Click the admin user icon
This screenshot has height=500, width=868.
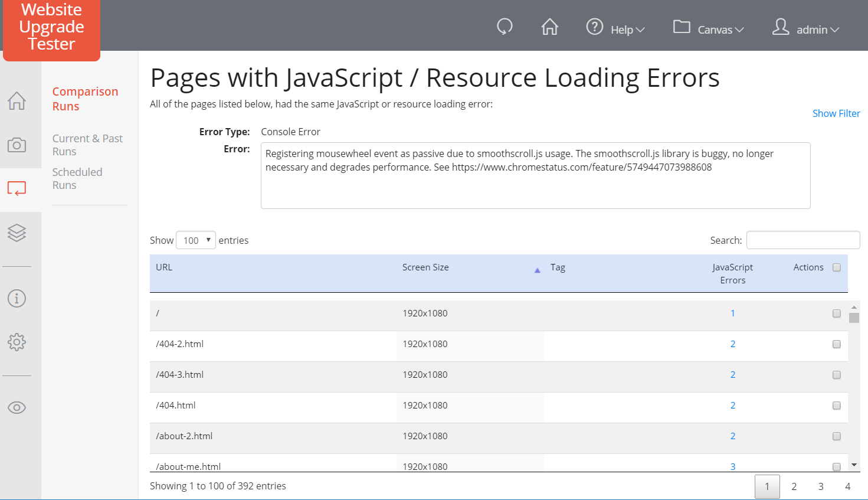tap(781, 27)
